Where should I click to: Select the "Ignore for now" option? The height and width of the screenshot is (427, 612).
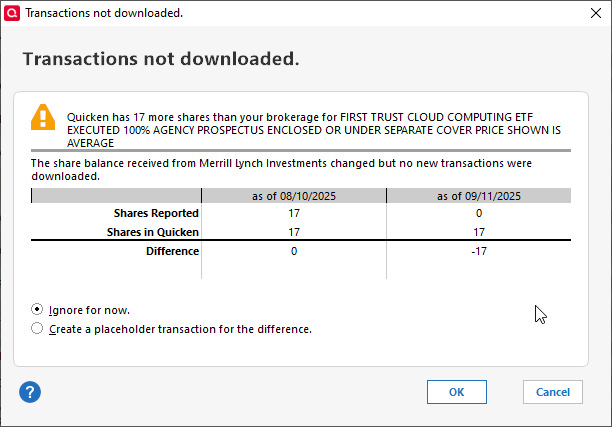click(38, 310)
